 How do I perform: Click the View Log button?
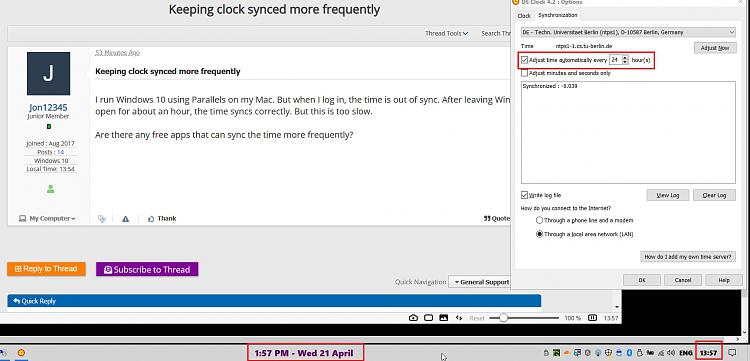point(668,195)
